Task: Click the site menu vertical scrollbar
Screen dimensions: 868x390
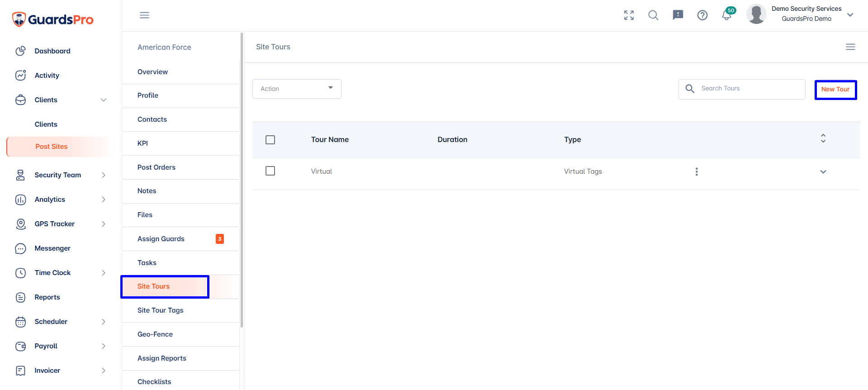Action: (242, 180)
